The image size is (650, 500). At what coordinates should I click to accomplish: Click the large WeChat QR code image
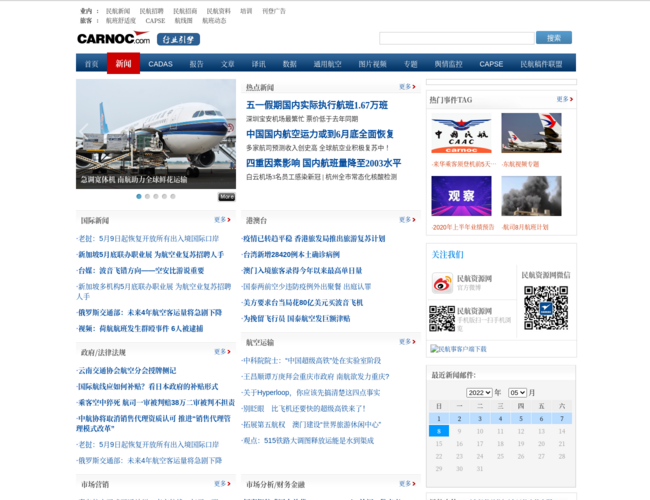545,308
